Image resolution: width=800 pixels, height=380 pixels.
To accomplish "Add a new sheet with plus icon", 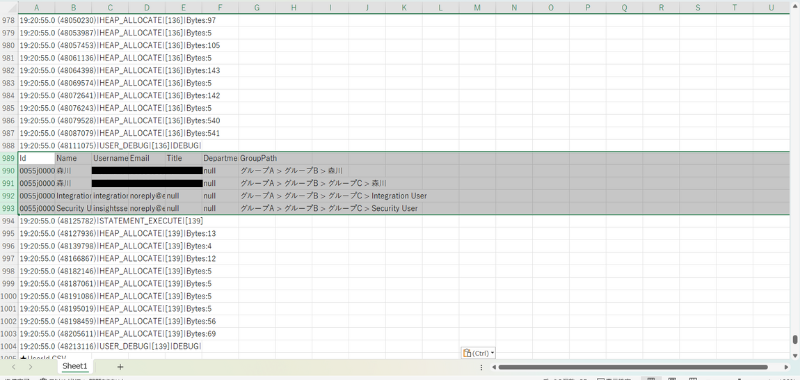I will tap(120, 367).
